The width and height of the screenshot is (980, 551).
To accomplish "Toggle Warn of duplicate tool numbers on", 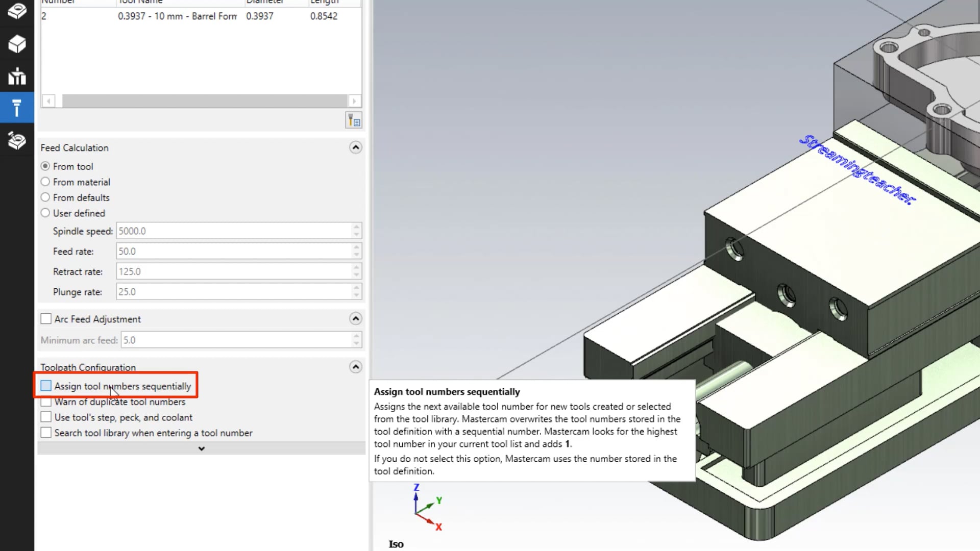I will coord(45,402).
